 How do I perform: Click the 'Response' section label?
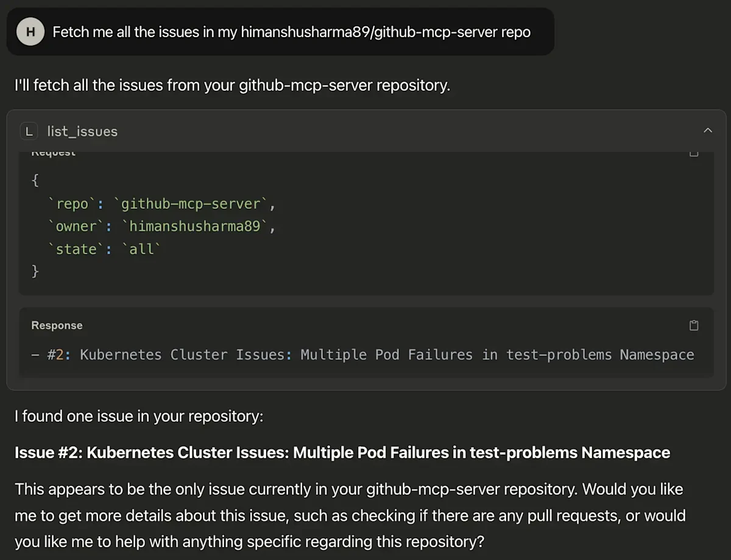tap(57, 325)
